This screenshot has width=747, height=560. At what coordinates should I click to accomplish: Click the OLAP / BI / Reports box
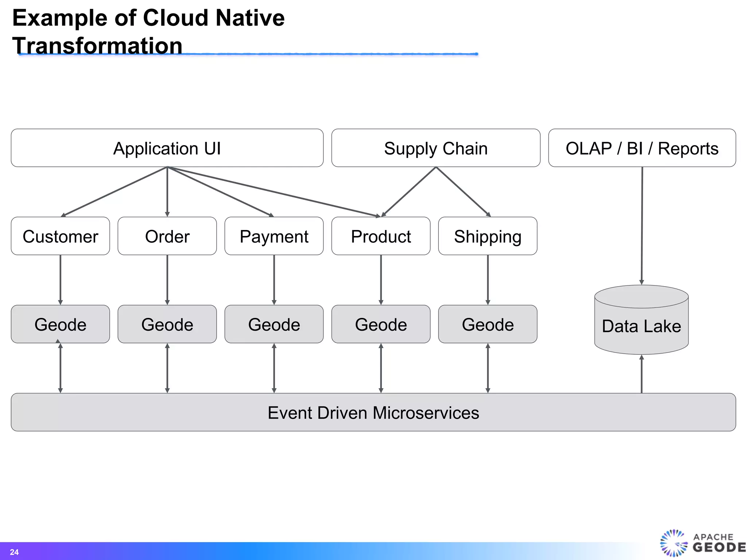click(642, 148)
